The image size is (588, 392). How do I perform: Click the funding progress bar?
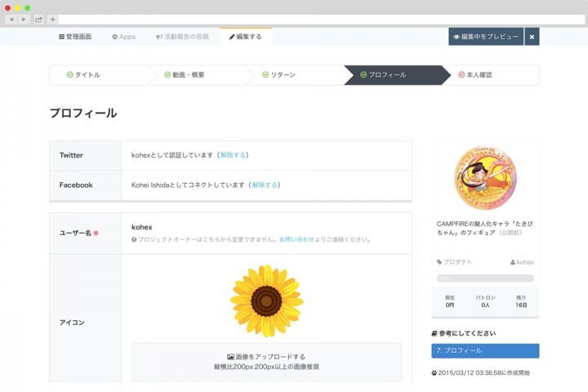coord(485,278)
